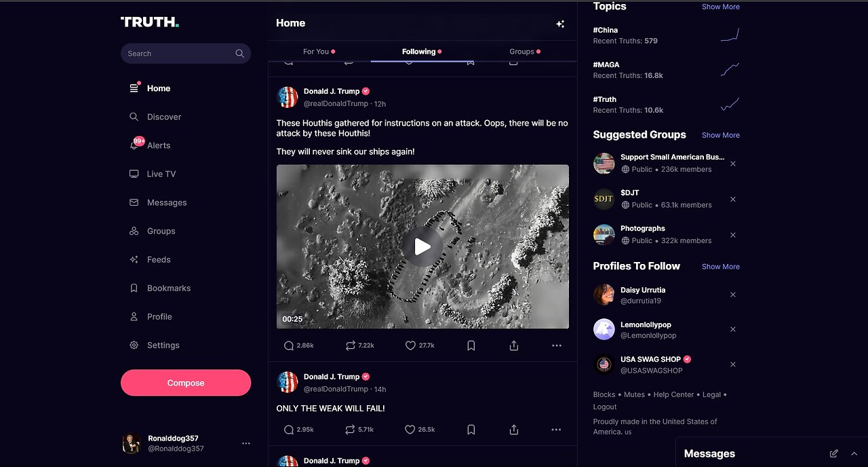Viewport: 868px width, 467px height.
Task: Go to Discover page
Action: [x=155, y=117]
